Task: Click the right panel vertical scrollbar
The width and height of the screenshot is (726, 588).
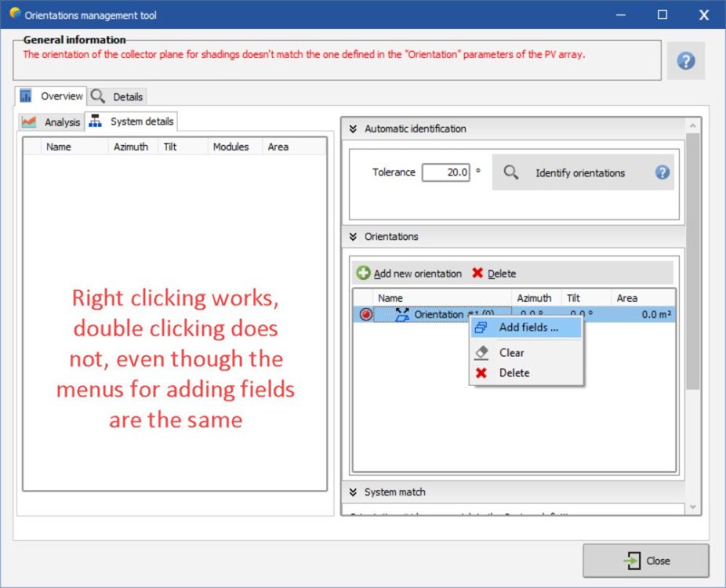Action: [692, 259]
